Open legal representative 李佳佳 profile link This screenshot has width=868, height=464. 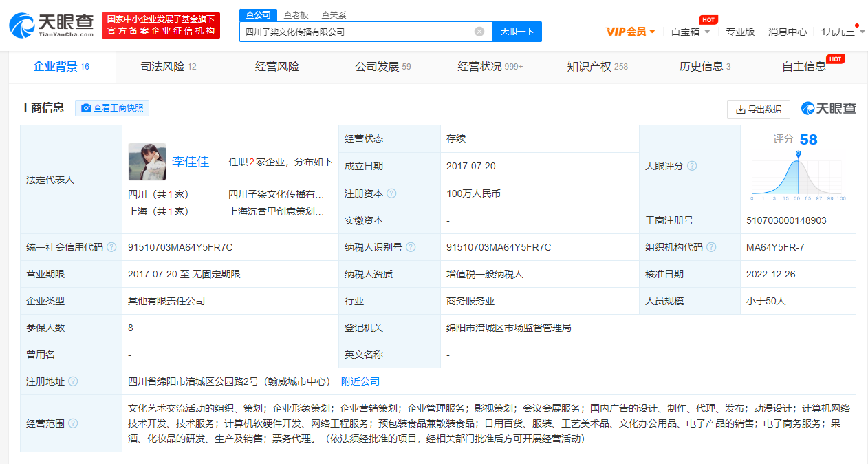point(191,162)
